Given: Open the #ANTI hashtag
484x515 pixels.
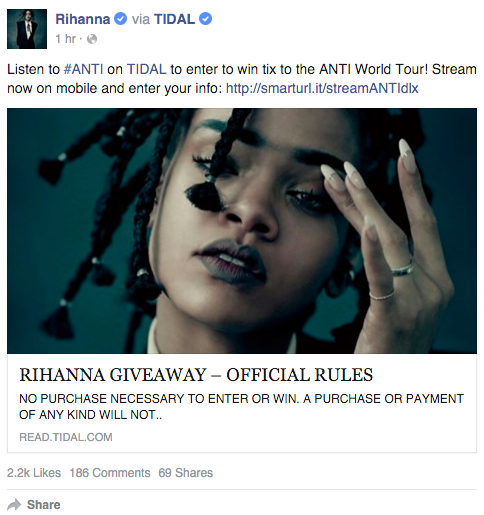Looking at the screenshot, I should [x=83, y=69].
